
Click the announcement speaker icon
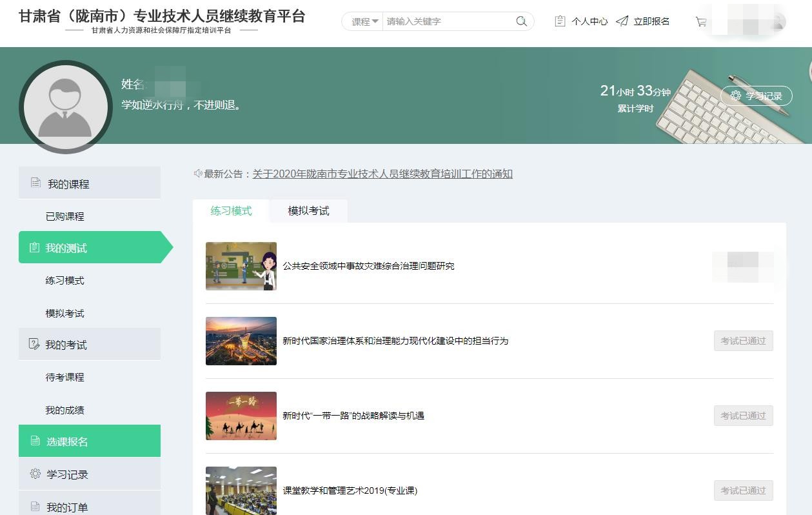point(198,174)
